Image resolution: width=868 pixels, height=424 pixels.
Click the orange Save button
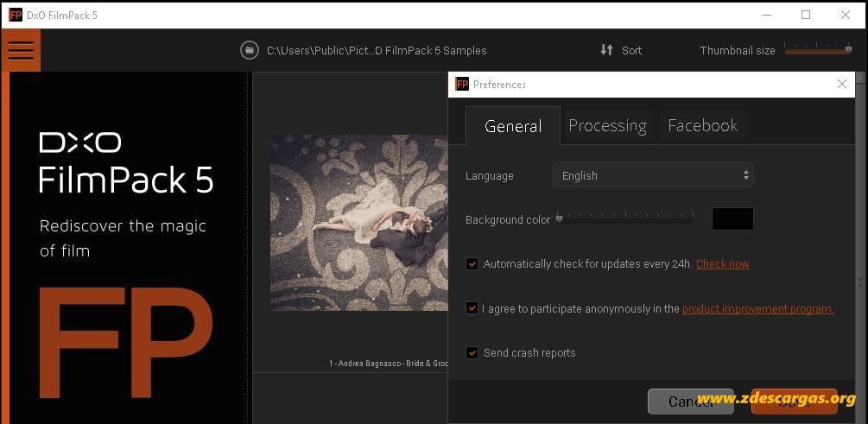tap(795, 402)
